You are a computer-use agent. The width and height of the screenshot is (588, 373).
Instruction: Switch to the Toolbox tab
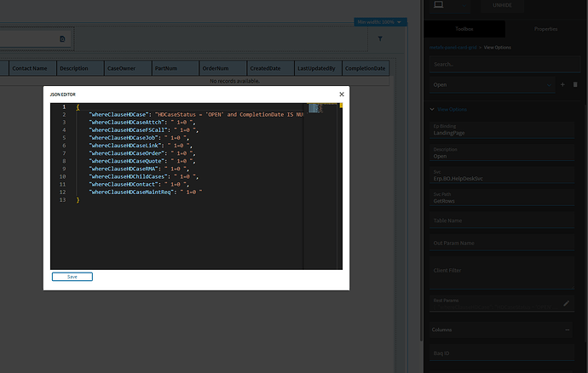tap(464, 29)
